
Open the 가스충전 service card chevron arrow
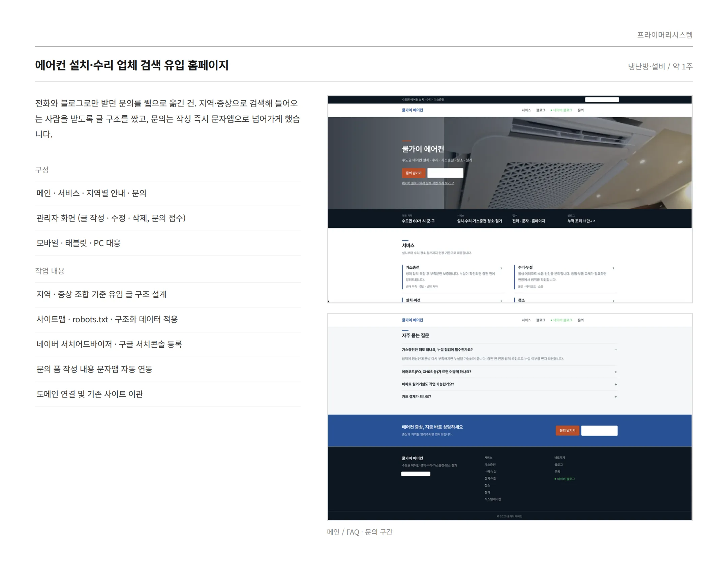coord(501,268)
